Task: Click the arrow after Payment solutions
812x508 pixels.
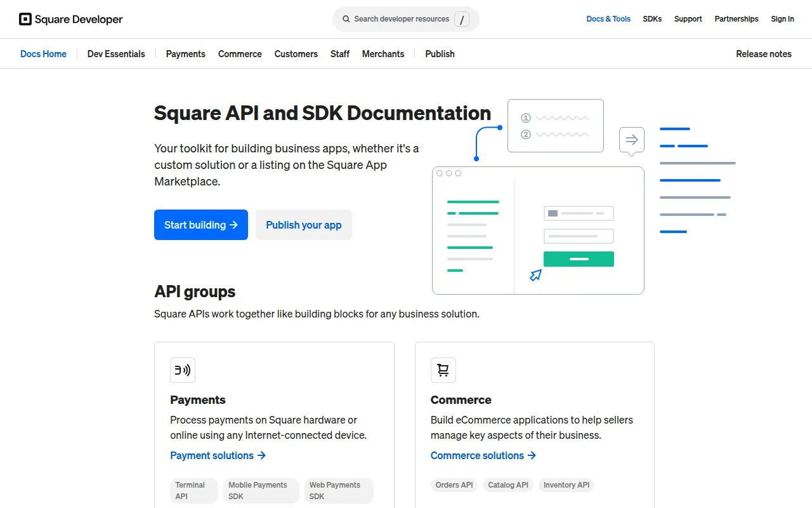Action: point(262,455)
